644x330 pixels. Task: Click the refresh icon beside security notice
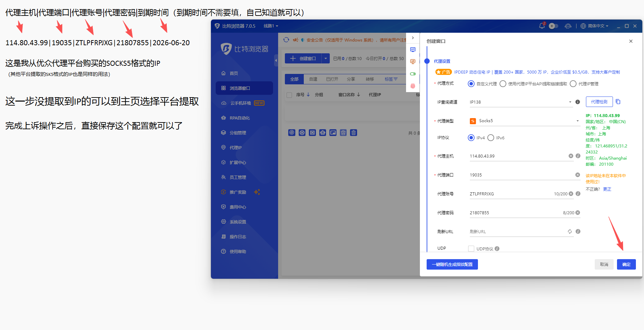click(286, 40)
